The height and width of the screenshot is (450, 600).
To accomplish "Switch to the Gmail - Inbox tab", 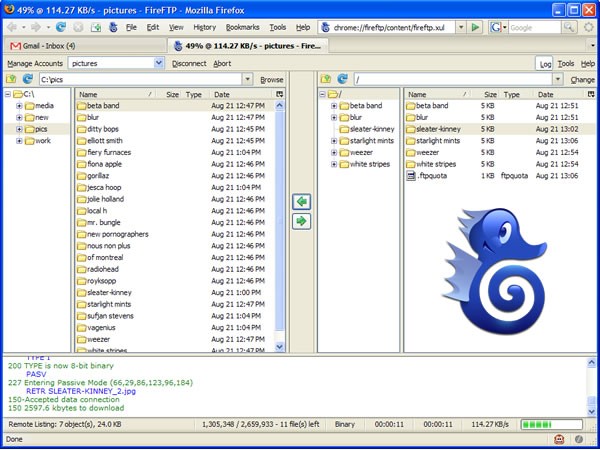I will (84, 46).
